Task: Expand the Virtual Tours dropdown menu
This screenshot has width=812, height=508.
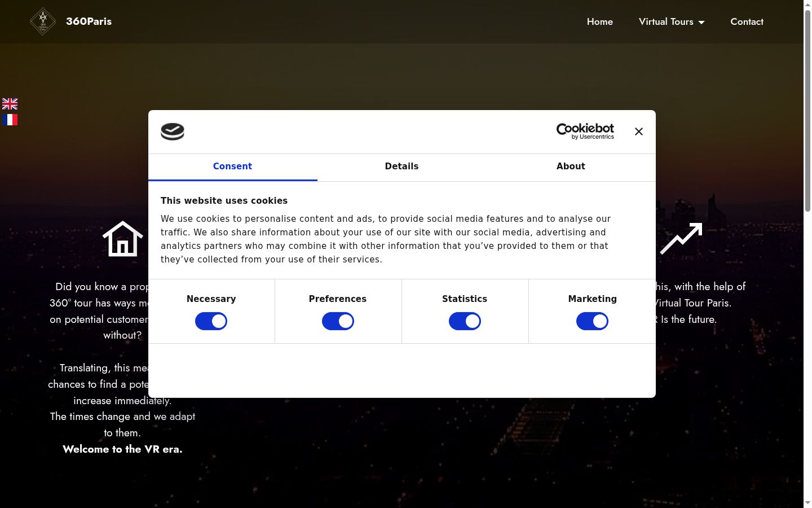Action: [x=672, y=21]
